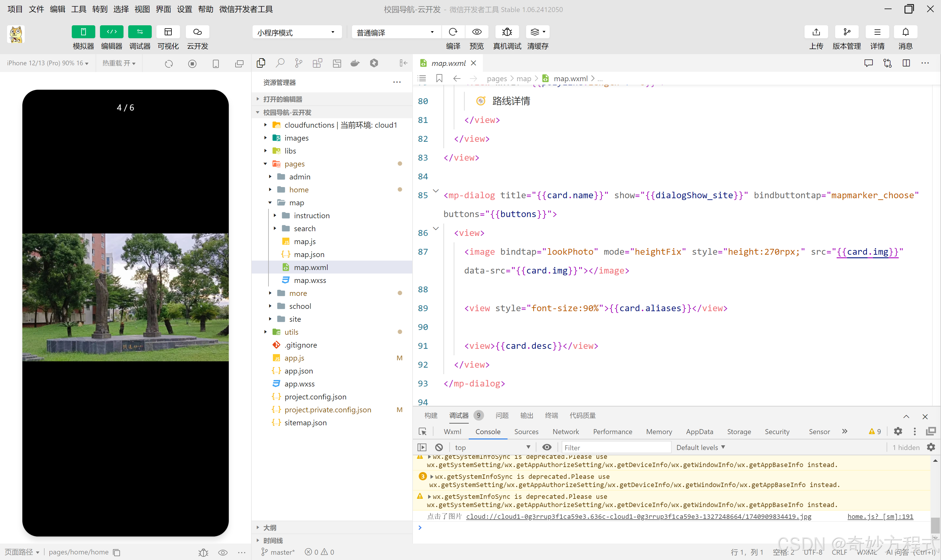Toggle the Simulator (模拟器) panel button
The height and width of the screenshot is (560, 941).
(83, 32)
